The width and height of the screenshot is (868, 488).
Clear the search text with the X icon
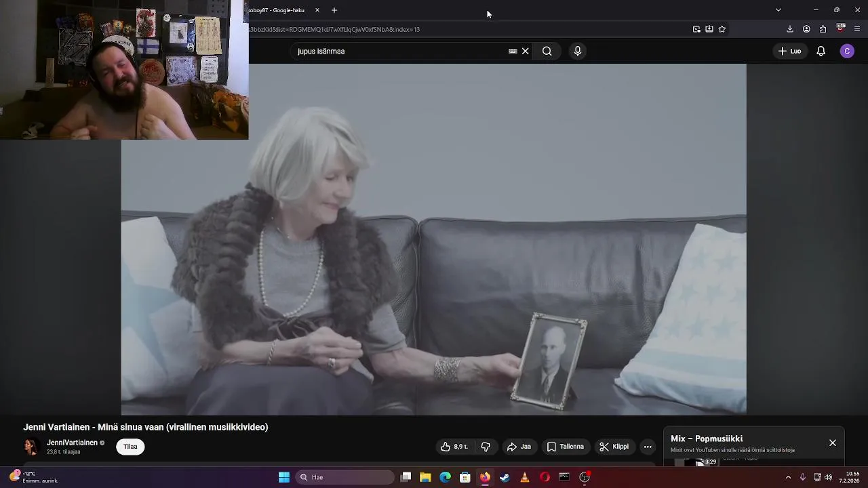pos(525,51)
